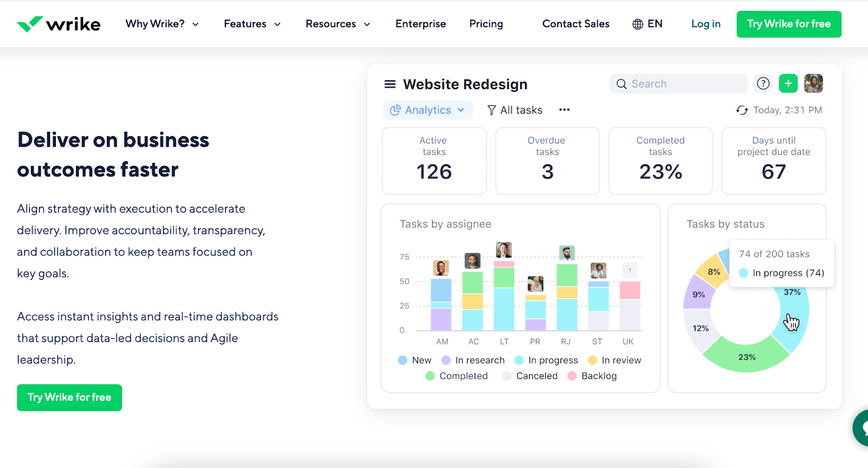Open the Completed tasks 23% card
Image resolution: width=868 pixels, height=468 pixels.
pyautogui.click(x=660, y=161)
